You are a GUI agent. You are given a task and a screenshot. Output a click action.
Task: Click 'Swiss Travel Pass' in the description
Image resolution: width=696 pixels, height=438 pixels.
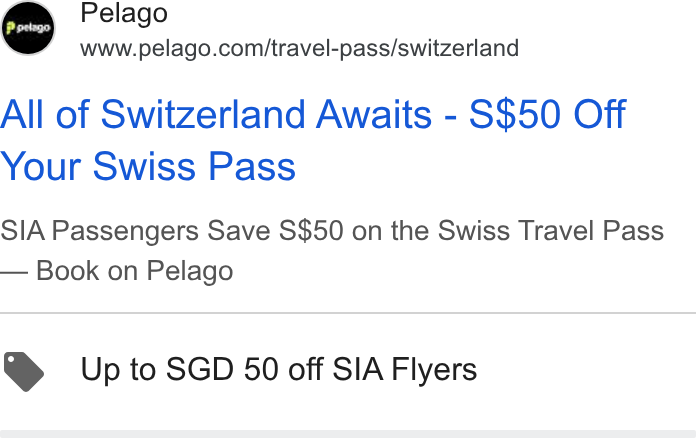(550, 231)
